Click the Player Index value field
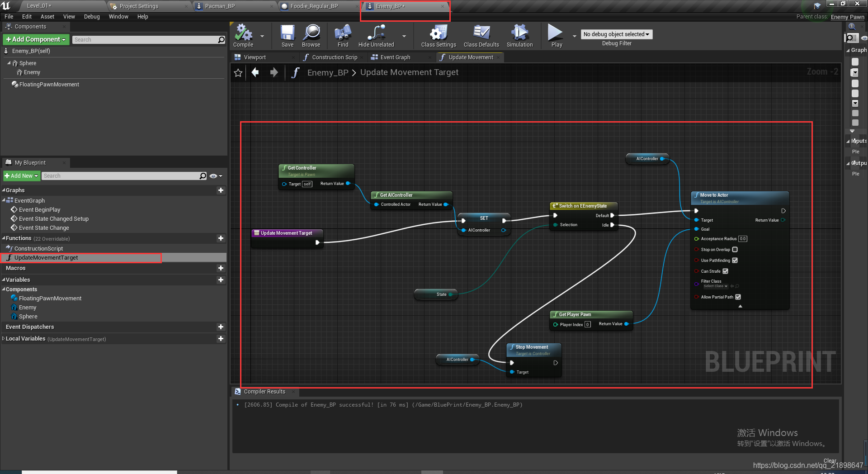The height and width of the screenshot is (474, 868). (x=587, y=324)
